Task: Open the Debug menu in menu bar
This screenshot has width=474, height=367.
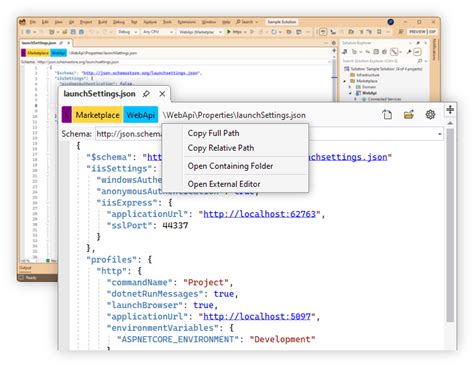Action: pos(119,22)
